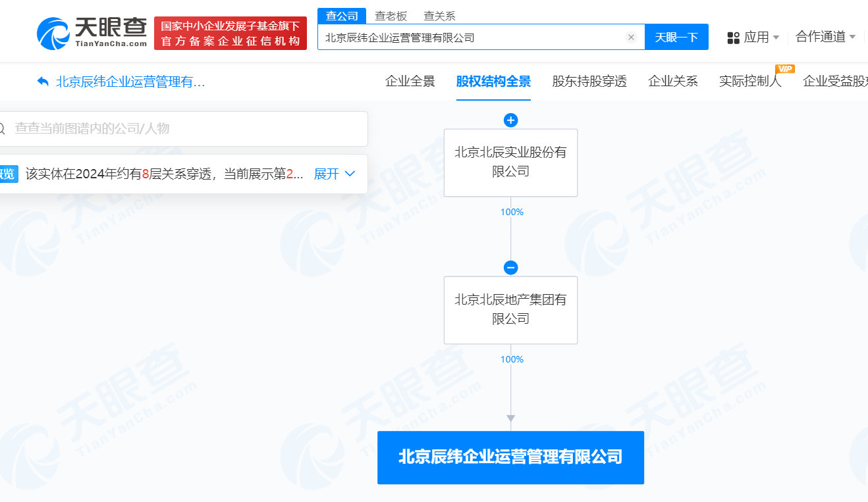The image size is (868, 502).
Task: Open the 应用 apps grid icon
Action: pyautogui.click(x=733, y=37)
